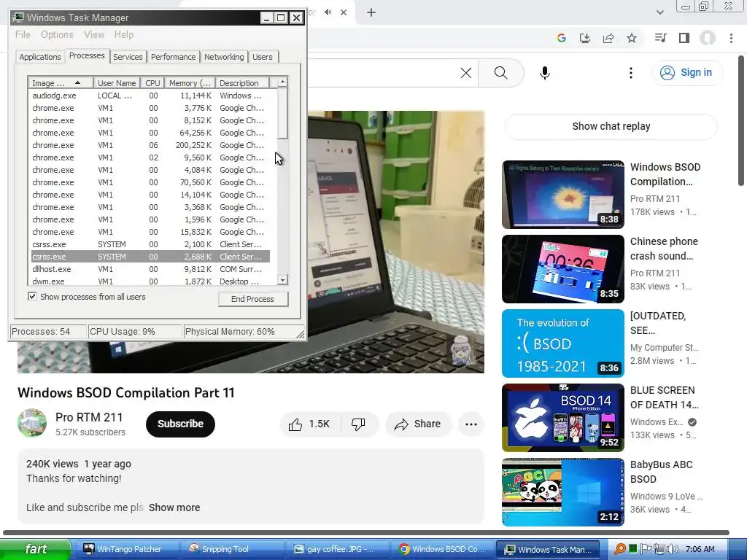
Task: Click the horizontal page scrollbar
Action: point(366,533)
